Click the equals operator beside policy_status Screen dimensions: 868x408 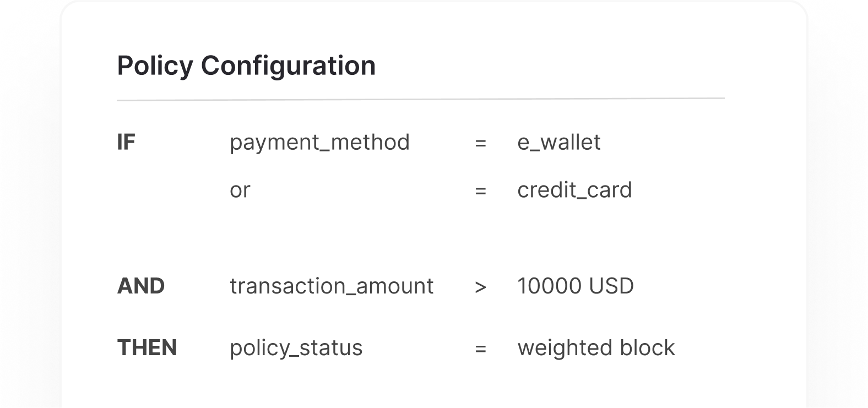point(480,349)
